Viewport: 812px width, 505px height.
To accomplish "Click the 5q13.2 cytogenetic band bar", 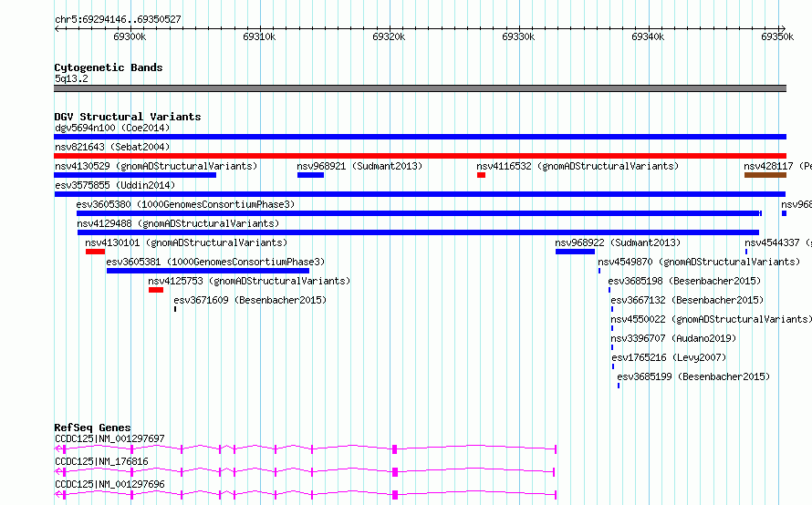I will click(420, 88).
